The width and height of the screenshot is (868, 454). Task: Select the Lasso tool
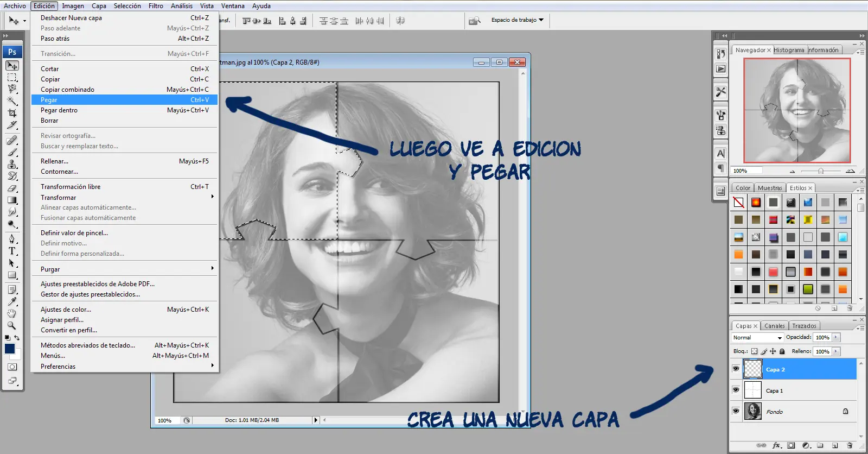(12, 89)
